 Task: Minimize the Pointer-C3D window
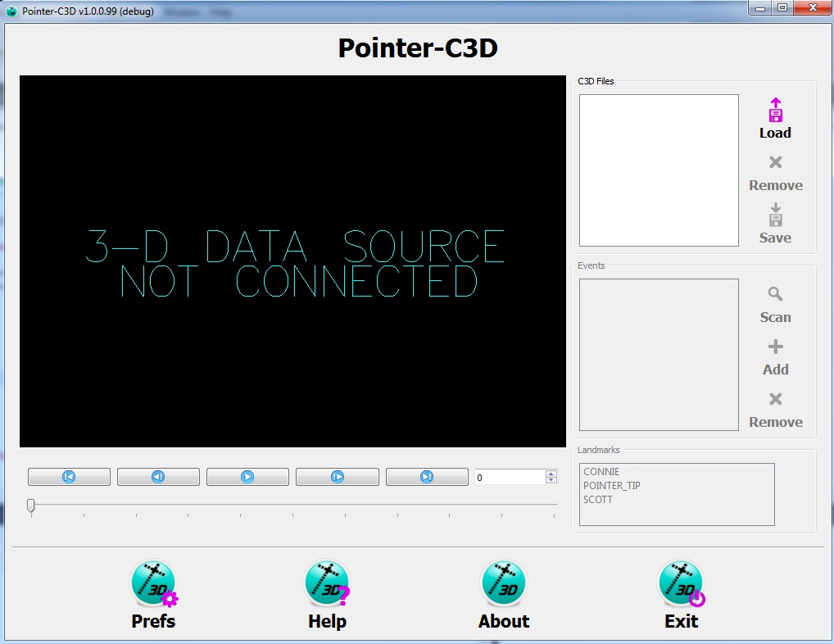point(760,8)
